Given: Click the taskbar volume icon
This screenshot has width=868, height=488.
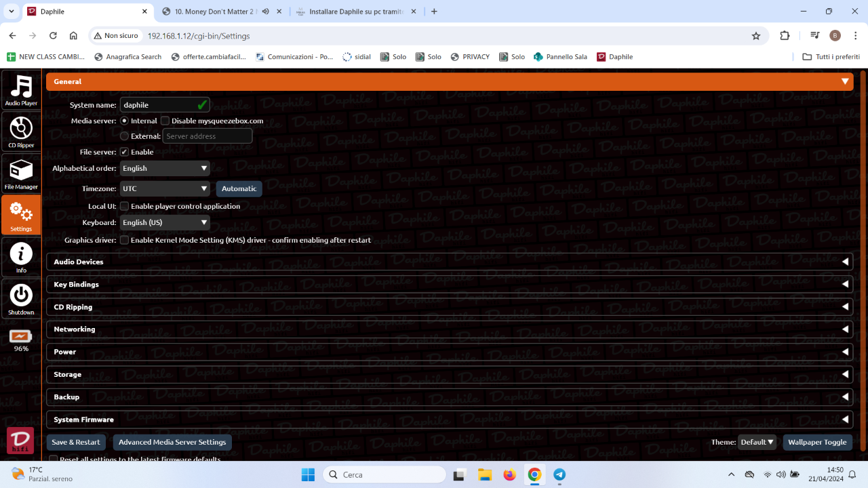Looking at the screenshot, I should [x=781, y=474].
